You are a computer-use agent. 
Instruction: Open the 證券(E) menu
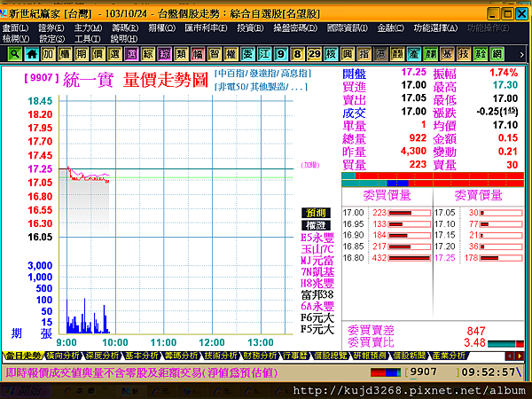point(51,28)
